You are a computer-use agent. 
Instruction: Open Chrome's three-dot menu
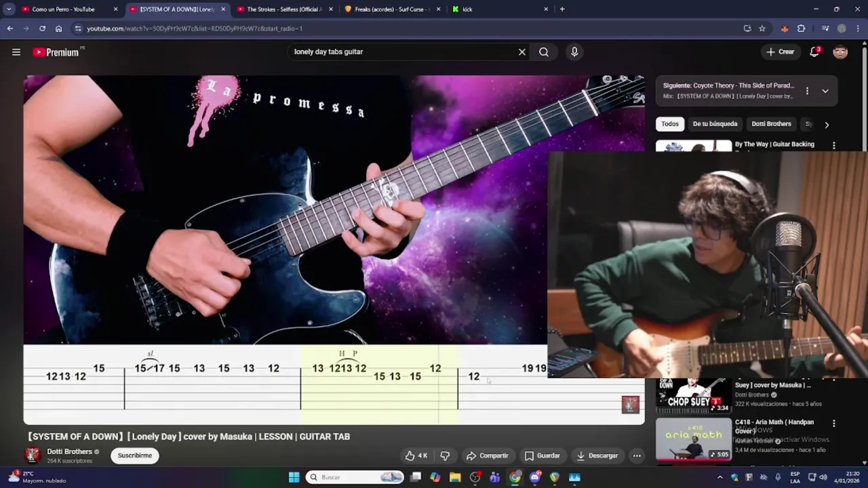pos(858,28)
